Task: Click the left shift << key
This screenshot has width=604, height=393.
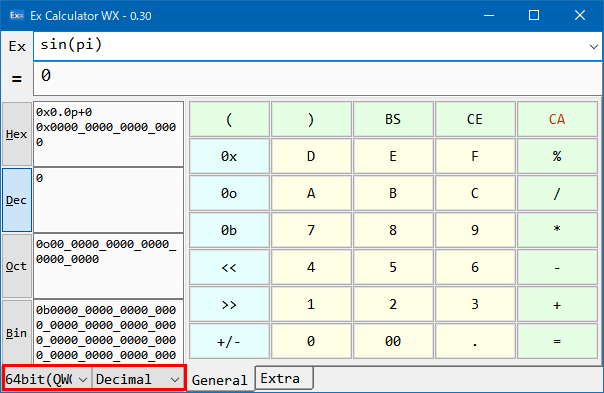Action: [x=229, y=267]
